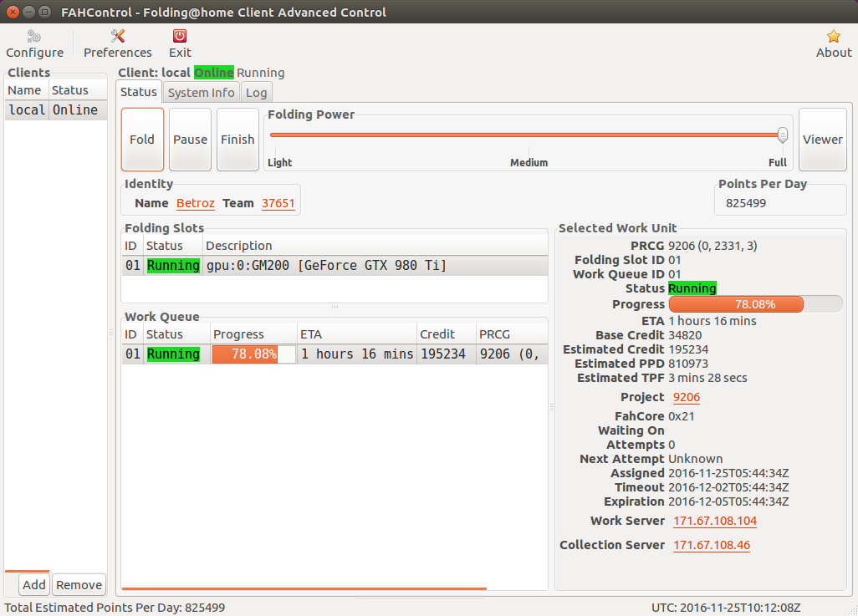Close the FAHControl window
Image resolution: width=858 pixels, height=616 pixels.
pyautogui.click(x=13, y=12)
